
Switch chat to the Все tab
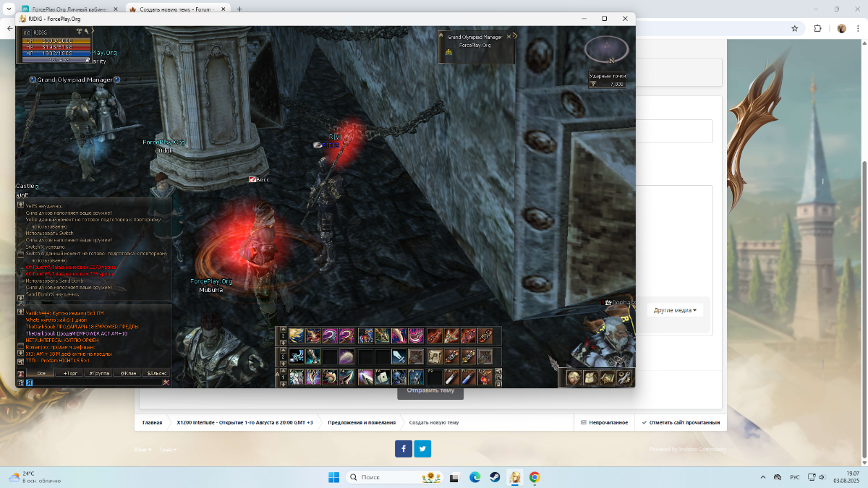pyautogui.click(x=41, y=374)
